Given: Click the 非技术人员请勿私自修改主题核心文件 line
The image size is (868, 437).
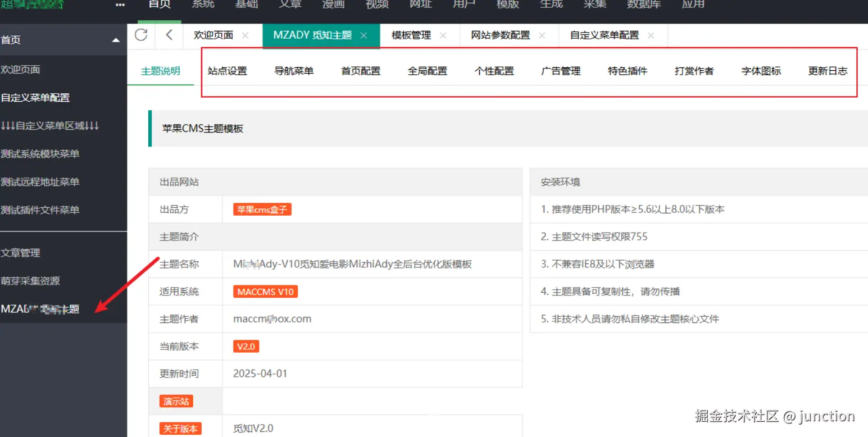Looking at the screenshot, I should click(x=630, y=319).
